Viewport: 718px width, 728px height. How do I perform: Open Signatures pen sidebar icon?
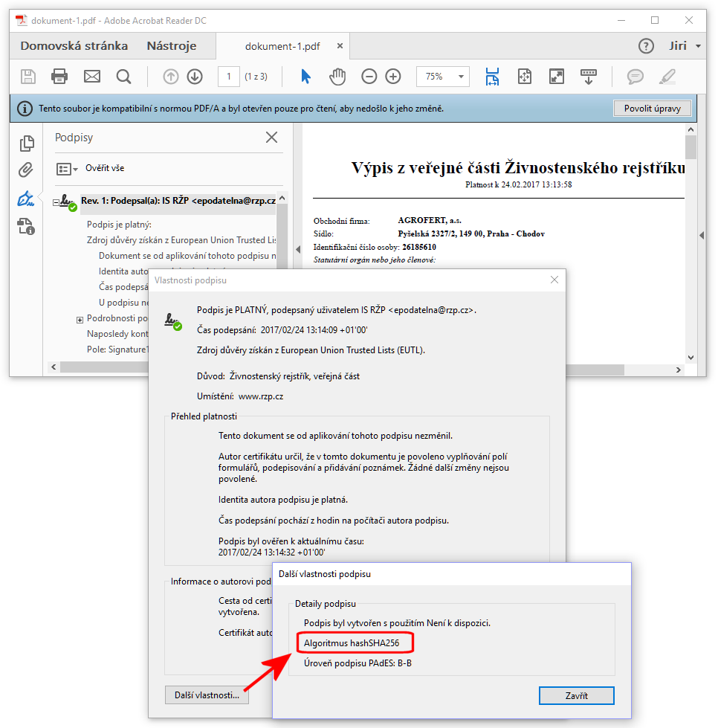[x=26, y=199]
